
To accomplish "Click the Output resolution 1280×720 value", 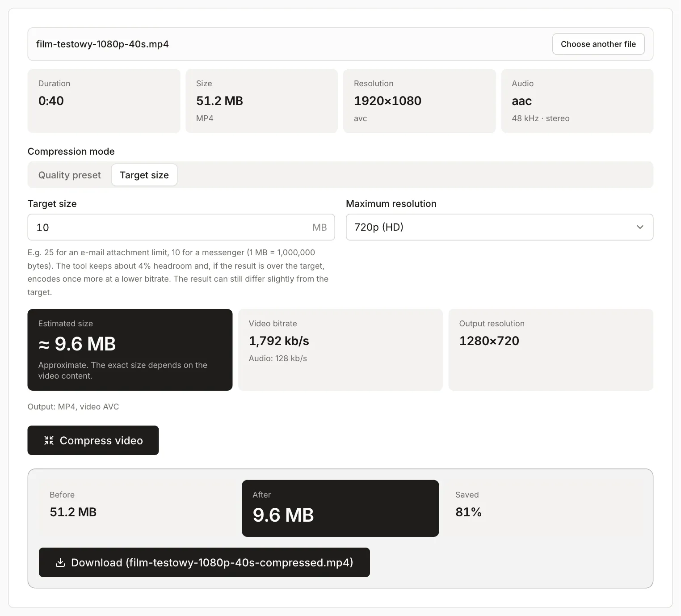I will pos(489,341).
